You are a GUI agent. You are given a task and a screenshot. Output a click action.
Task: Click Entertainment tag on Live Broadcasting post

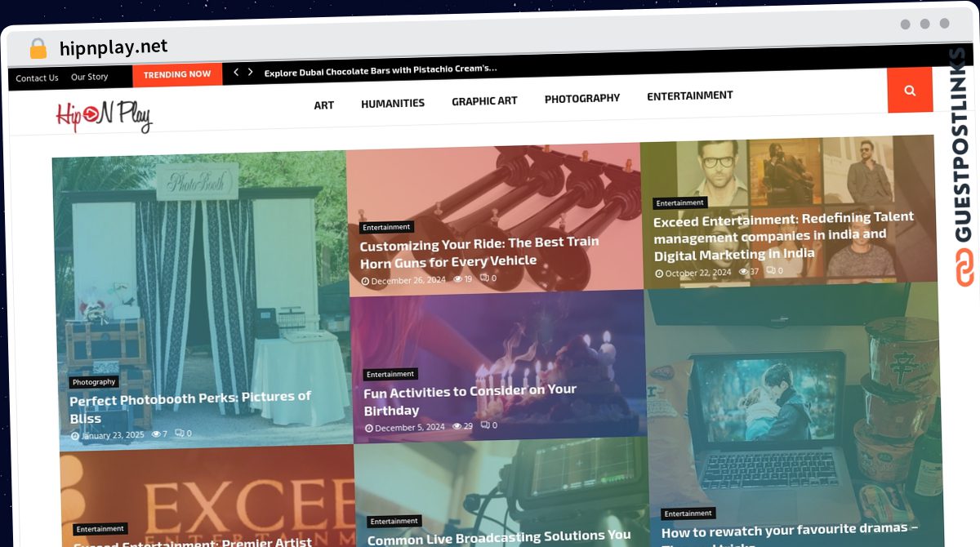click(x=394, y=521)
